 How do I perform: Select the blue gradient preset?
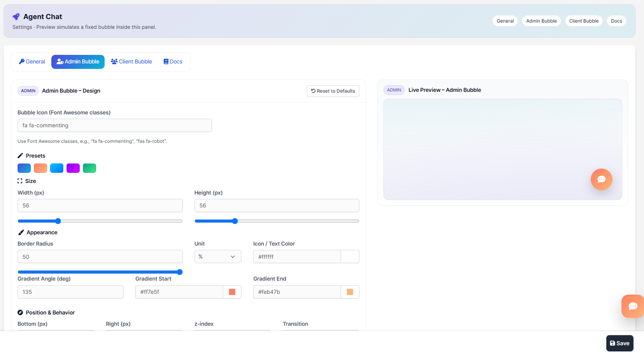tap(24, 168)
